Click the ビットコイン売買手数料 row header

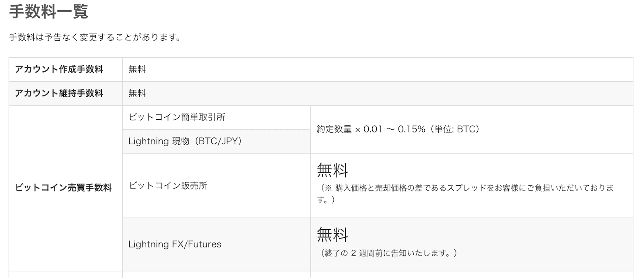(63, 188)
